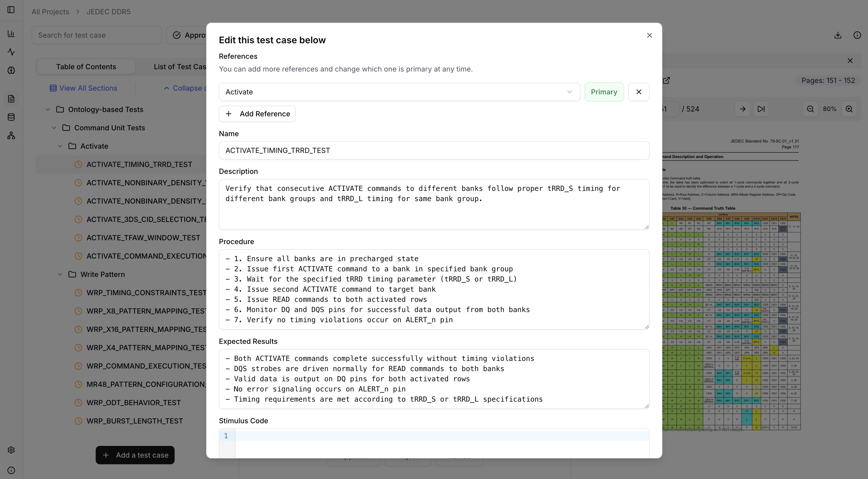Image resolution: width=868 pixels, height=479 pixels.
Task: Select the activity pulse icon in sidebar
Action: click(11, 52)
